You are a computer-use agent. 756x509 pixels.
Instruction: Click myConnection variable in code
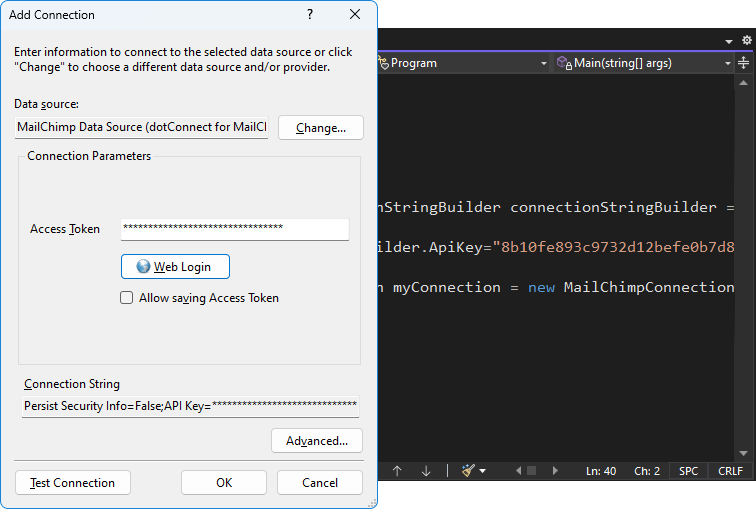[x=446, y=287]
